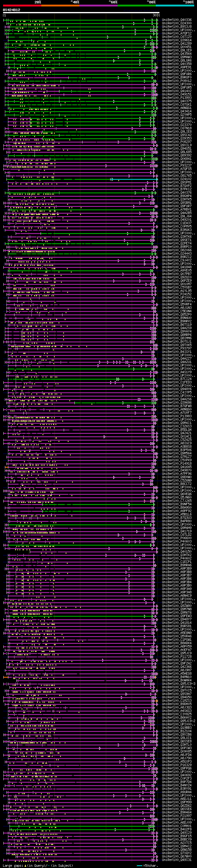The width and height of the screenshot is (197, 868).
Task: Select UniRef100_A7QFS5 label
Action: pyautogui.click(x=177, y=169)
